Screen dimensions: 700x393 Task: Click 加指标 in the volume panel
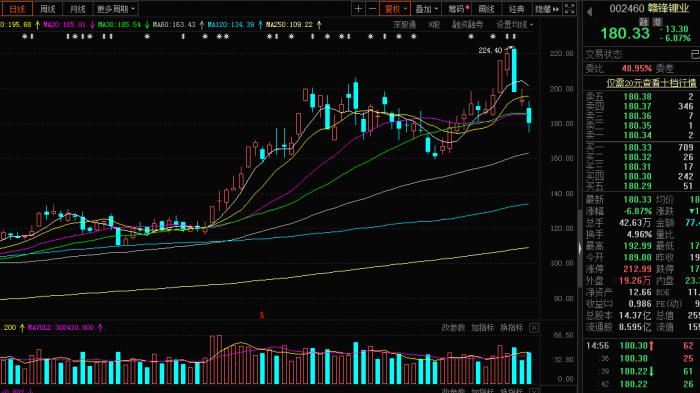click(483, 327)
